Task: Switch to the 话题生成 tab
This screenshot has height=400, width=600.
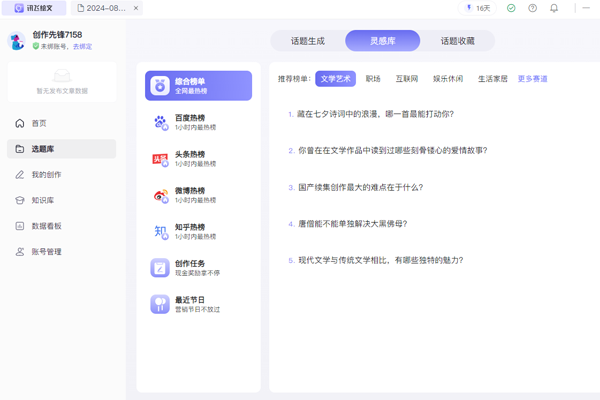Action: [x=307, y=41]
